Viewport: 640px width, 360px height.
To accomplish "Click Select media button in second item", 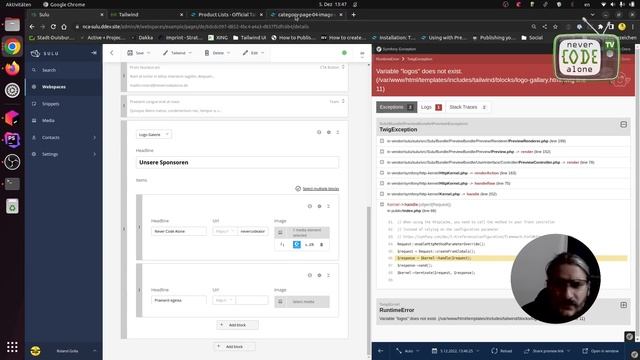I will click(302, 302).
